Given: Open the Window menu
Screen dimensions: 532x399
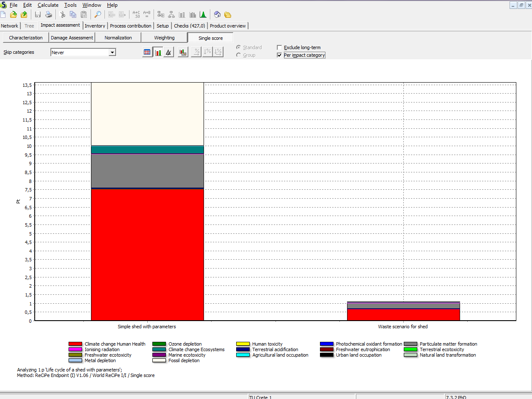Looking at the screenshot, I should click(92, 5).
